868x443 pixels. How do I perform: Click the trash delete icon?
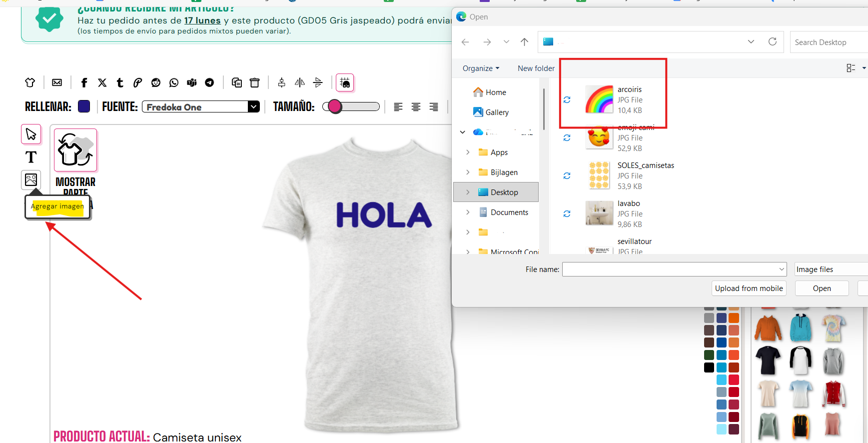254,82
